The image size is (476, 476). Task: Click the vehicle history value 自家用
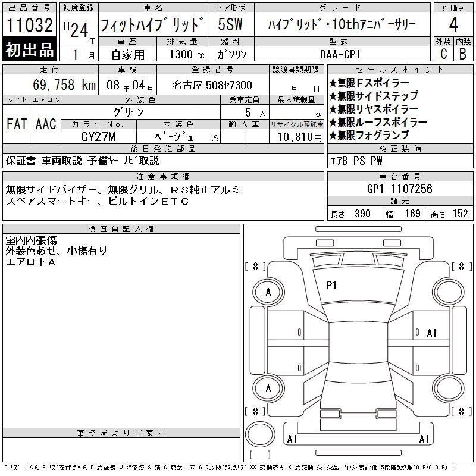(128, 55)
